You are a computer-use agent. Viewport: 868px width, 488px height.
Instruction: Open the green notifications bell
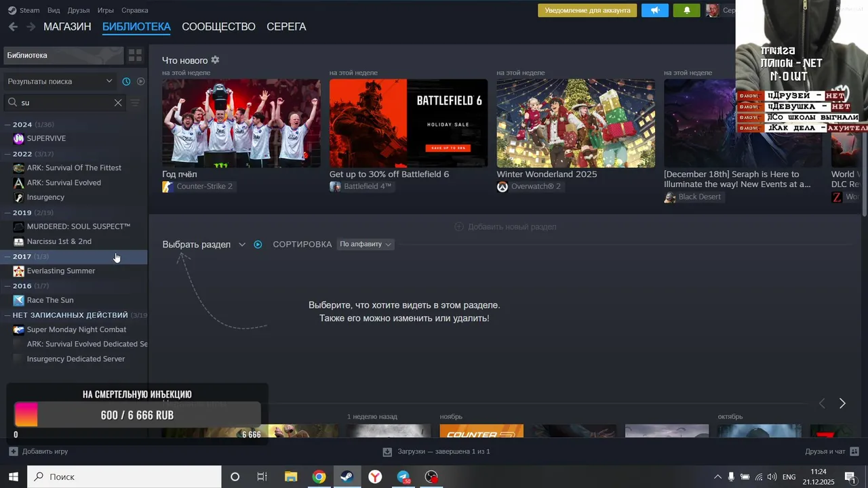[x=687, y=10]
